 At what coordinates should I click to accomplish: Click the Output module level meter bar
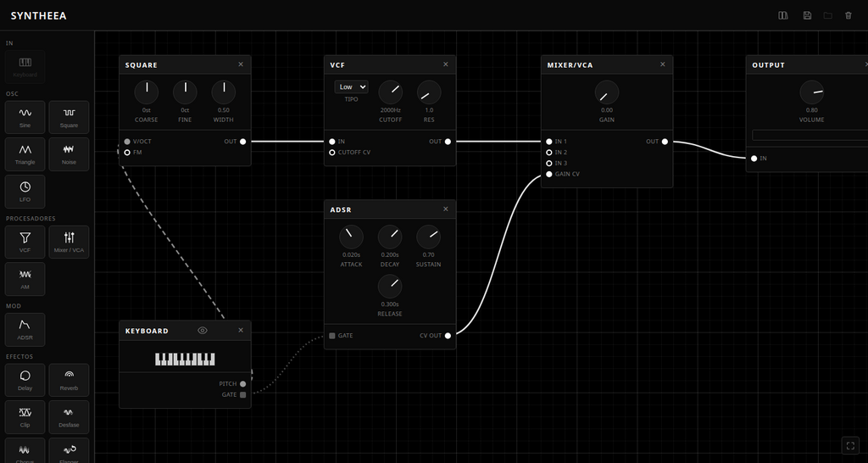point(810,135)
